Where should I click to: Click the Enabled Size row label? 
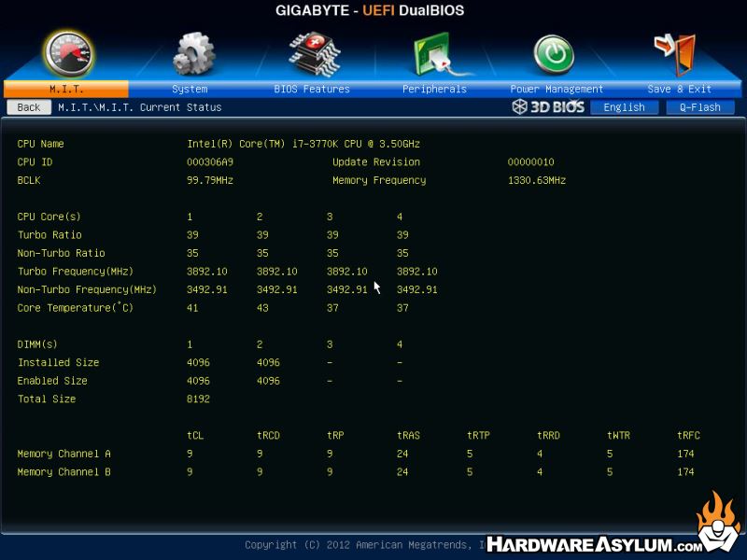pyautogui.click(x=52, y=381)
